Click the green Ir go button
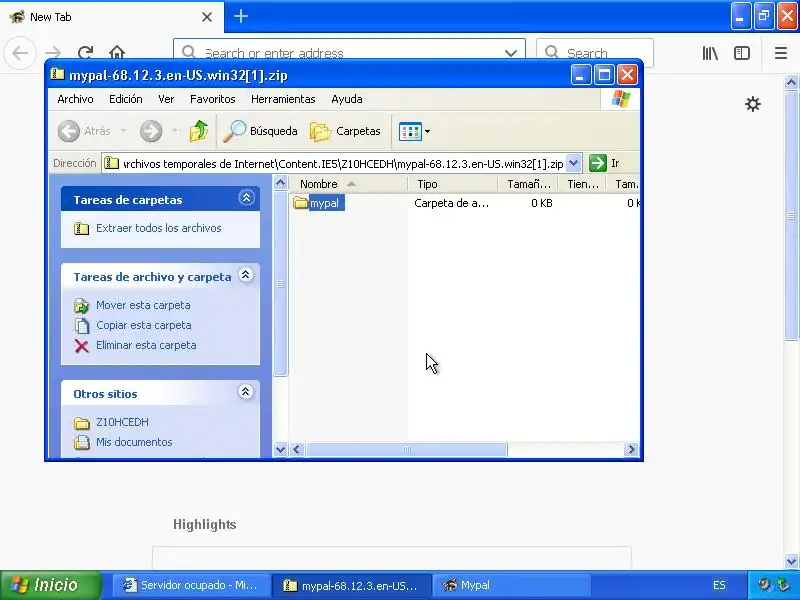800x600 pixels. point(597,163)
